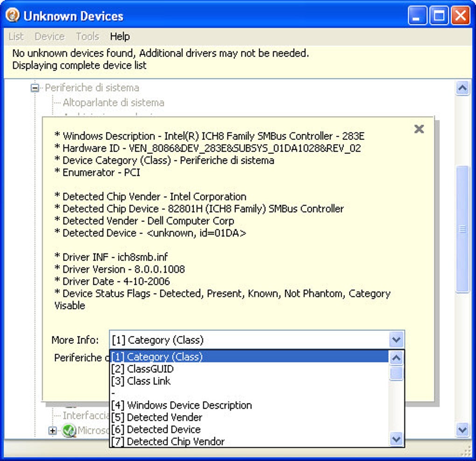Click the Driver Version 8.0.0.1008 line
The width and height of the screenshot is (476, 461).
point(119,269)
